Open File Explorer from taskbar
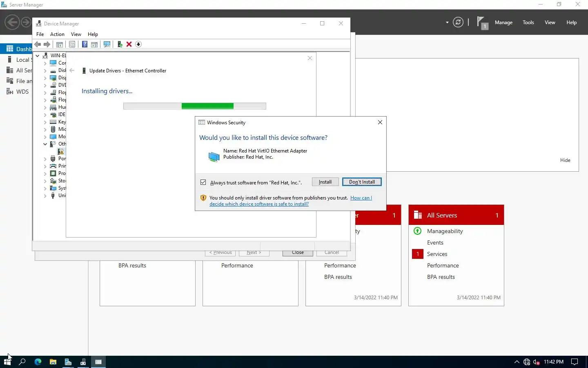 [53, 362]
